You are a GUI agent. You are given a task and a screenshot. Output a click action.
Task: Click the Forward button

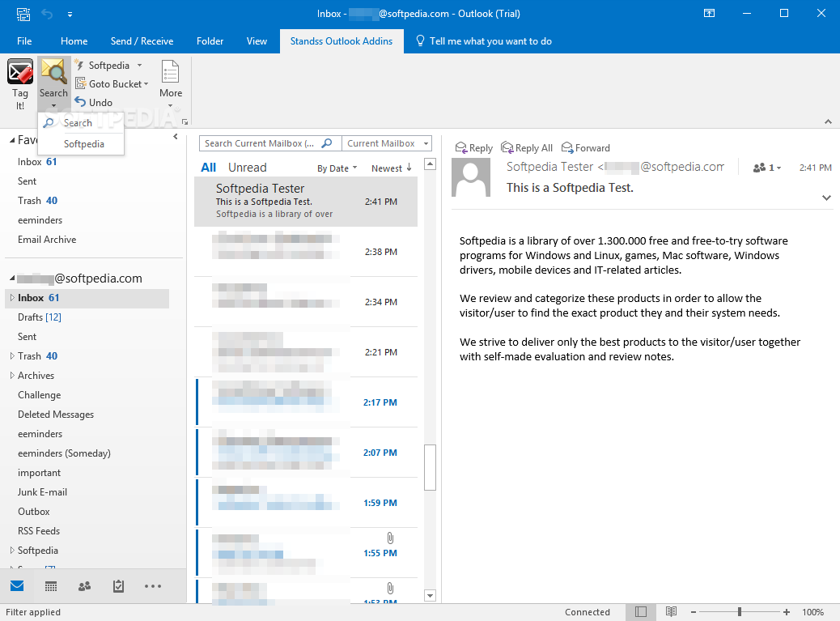586,148
